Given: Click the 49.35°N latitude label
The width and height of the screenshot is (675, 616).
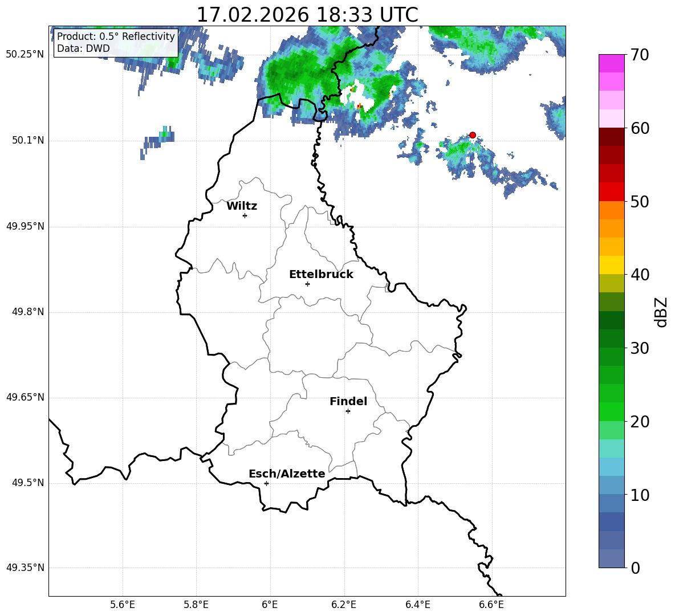Looking at the screenshot, I should (25, 568).
